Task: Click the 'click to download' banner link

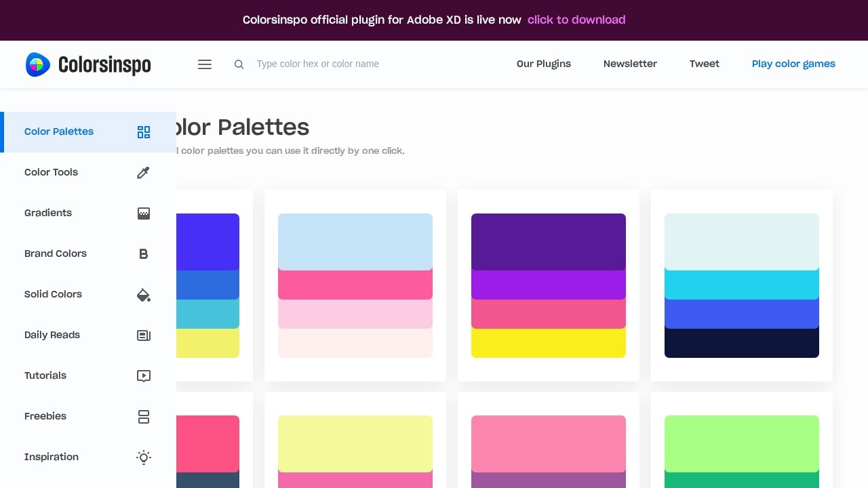Action: coord(576,20)
